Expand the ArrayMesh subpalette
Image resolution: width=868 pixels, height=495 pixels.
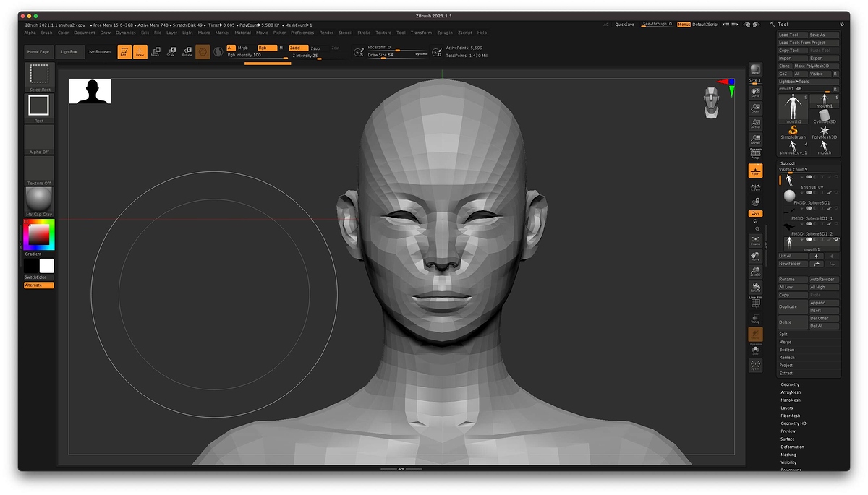coord(791,392)
